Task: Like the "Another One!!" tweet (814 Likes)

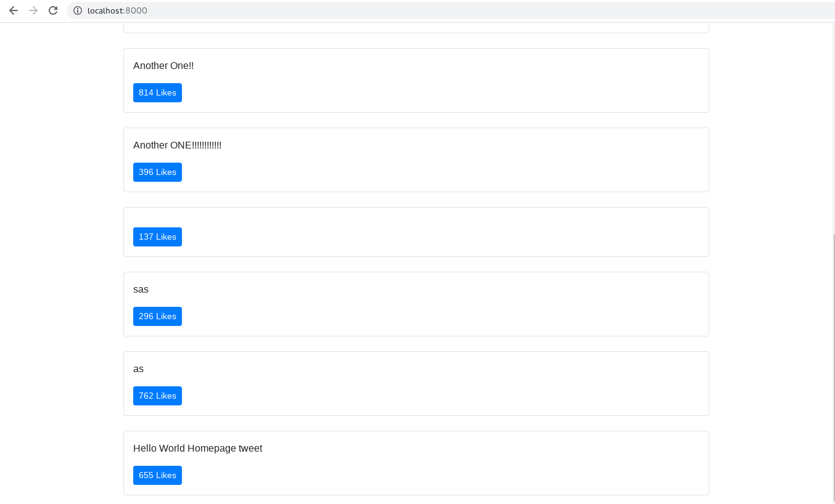Action: 157,92
